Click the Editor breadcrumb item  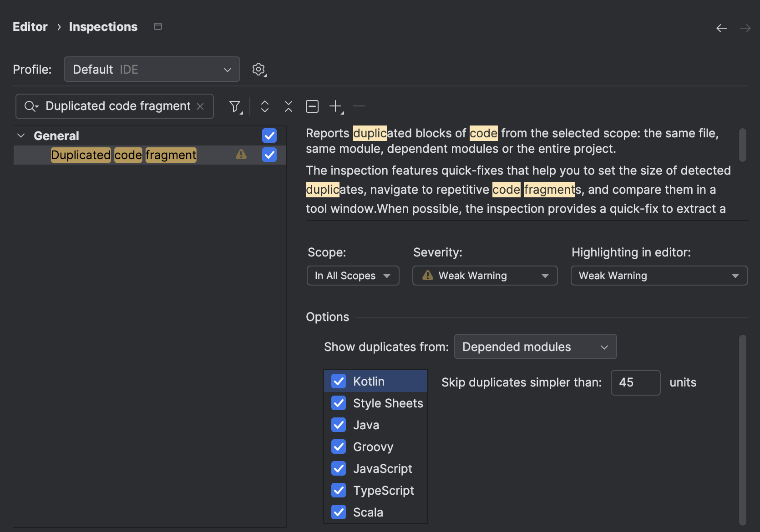tap(30, 26)
